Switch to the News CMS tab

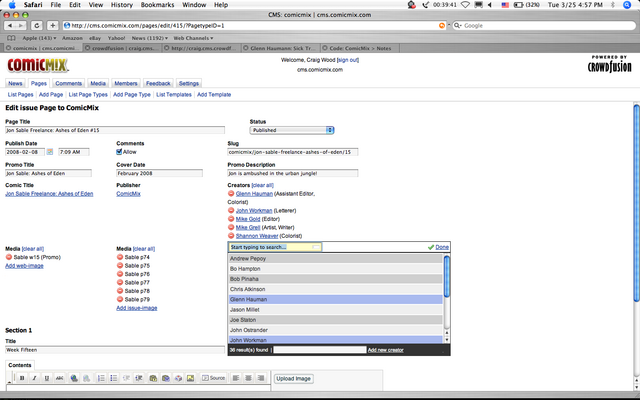[15, 83]
